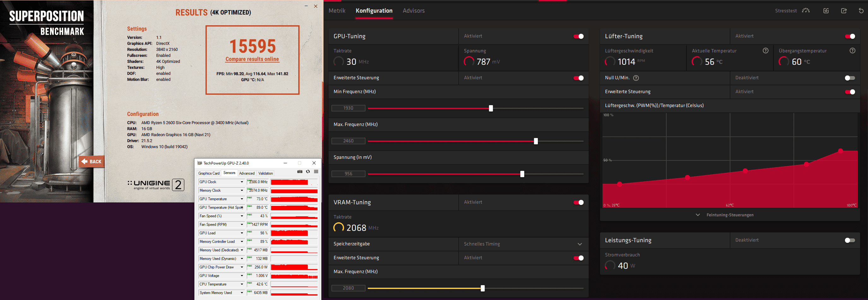Minimize the Superposition results window
The image size is (868, 300).
click(306, 6)
